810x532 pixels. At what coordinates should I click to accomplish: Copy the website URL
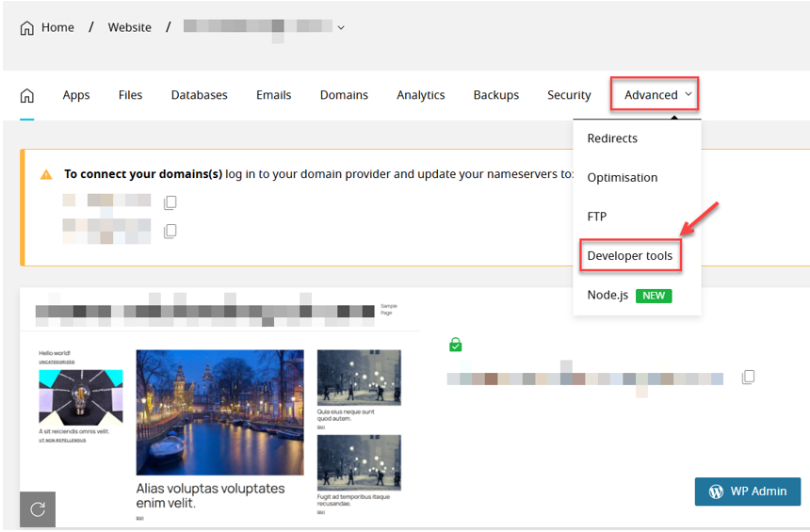(748, 378)
